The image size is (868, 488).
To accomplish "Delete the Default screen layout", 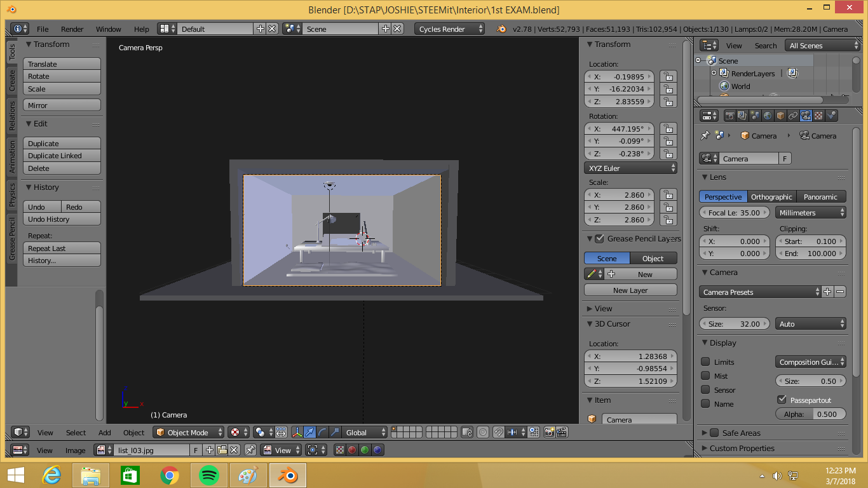I will point(272,29).
